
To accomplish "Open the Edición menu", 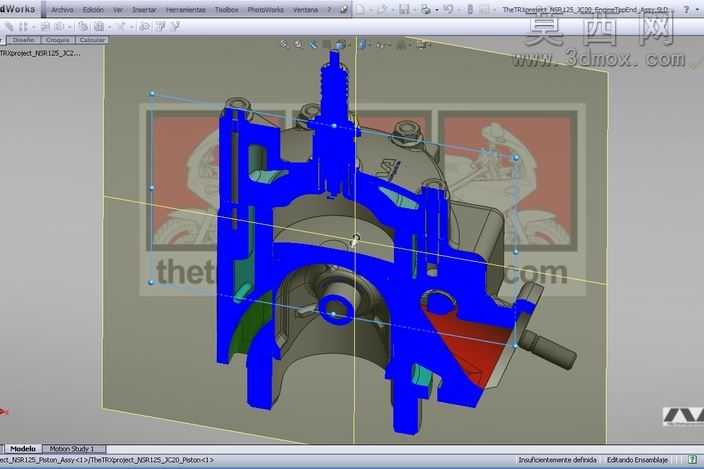I will [93, 9].
